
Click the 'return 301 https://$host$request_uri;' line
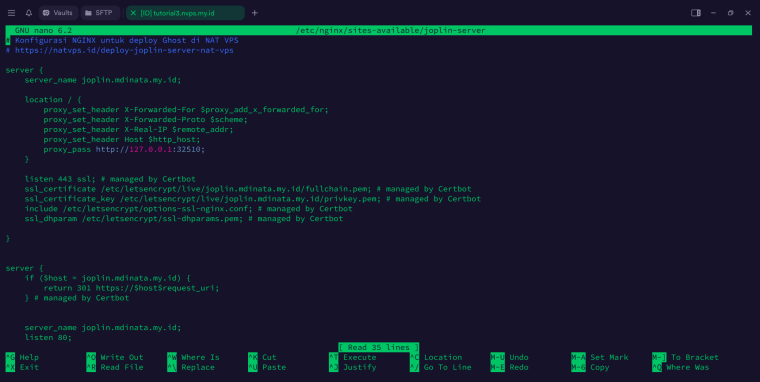click(131, 288)
